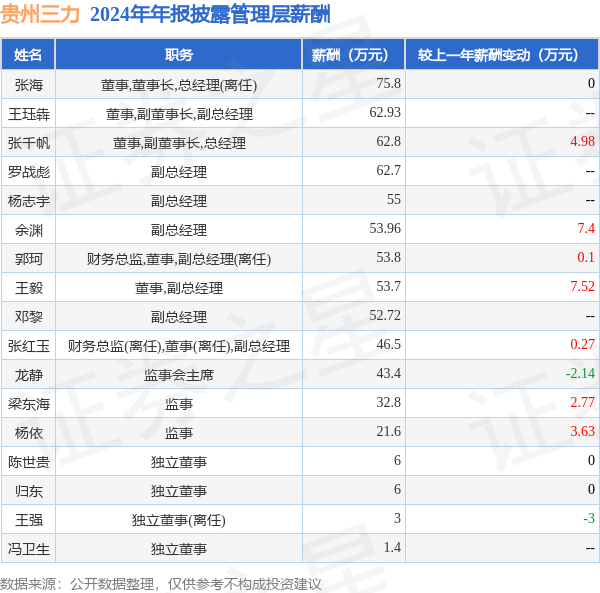Viewport: 600px width, 593px height.
Task: Select the name 冯卫生
Action: 29,549
